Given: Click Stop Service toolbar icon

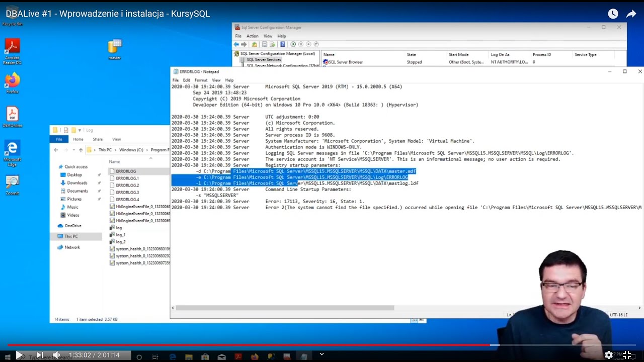Looking at the screenshot, I should pos(308,44).
